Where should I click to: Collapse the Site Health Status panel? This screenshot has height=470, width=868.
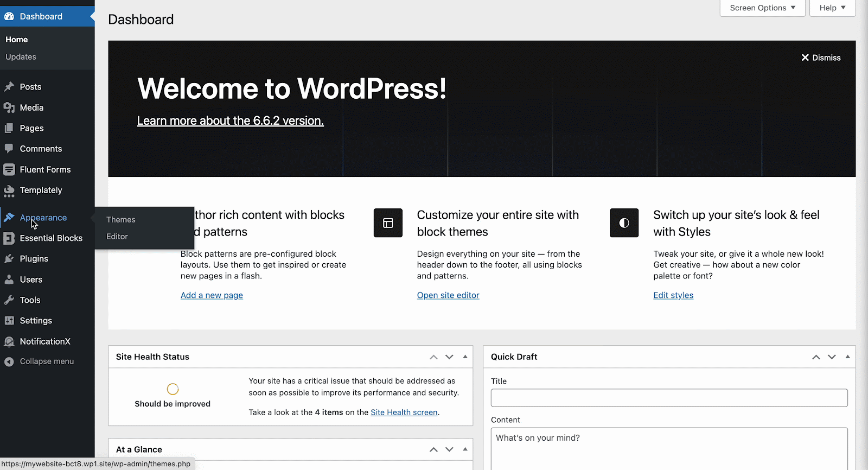pos(465,357)
